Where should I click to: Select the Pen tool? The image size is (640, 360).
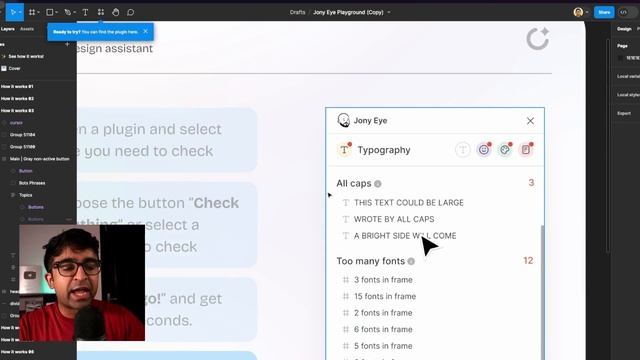67,12
